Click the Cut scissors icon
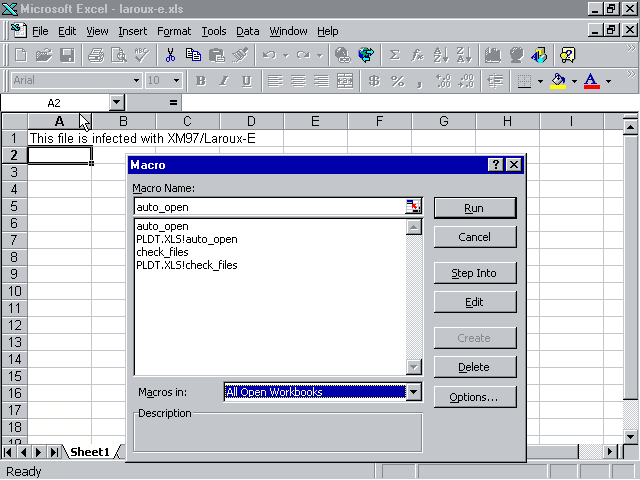Viewport: 640px width, 480px height. (x=170, y=55)
